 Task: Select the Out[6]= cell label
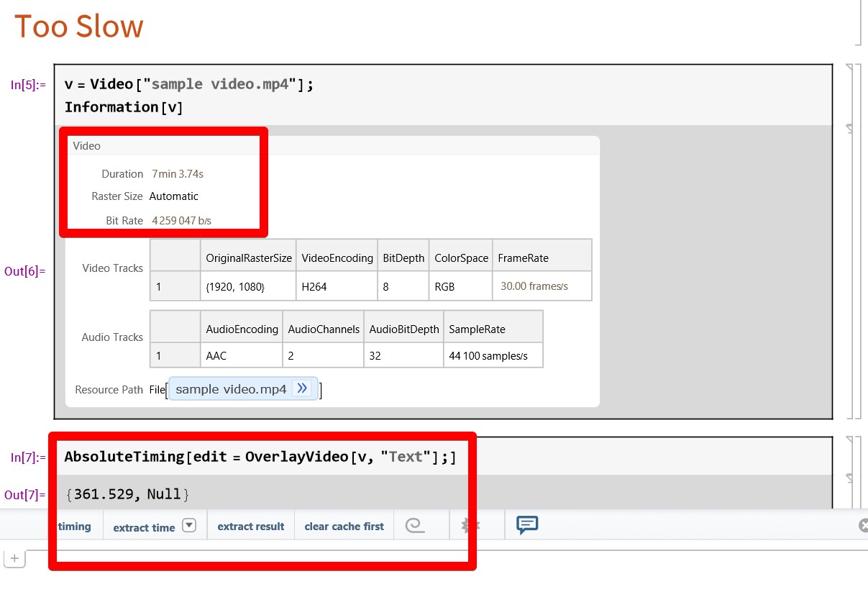click(25, 271)
